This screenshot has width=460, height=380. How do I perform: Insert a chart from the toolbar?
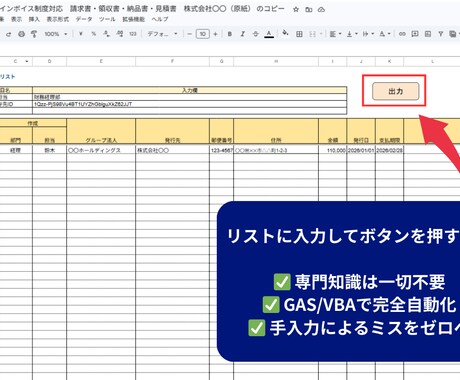click(x=428, y=34)
